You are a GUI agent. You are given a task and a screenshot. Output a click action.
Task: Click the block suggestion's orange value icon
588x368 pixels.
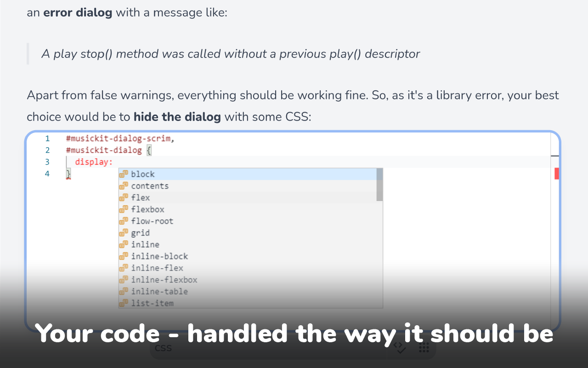(x=123, y=174)
